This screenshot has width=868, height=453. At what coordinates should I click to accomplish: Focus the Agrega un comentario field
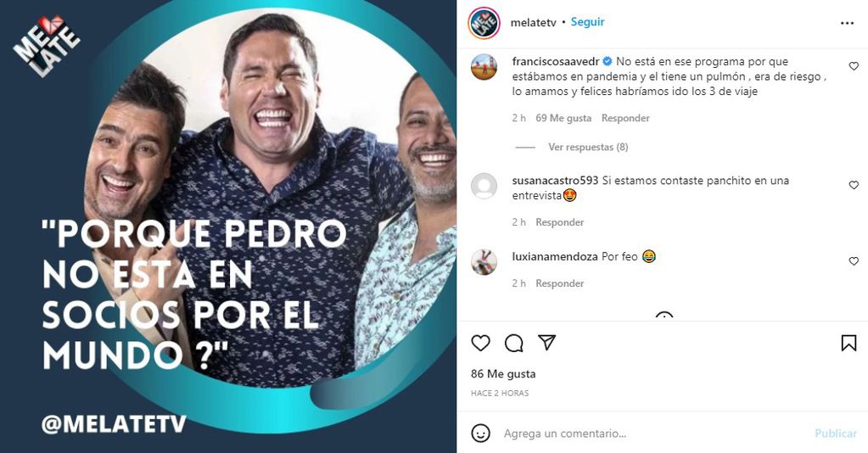point(653,433)
